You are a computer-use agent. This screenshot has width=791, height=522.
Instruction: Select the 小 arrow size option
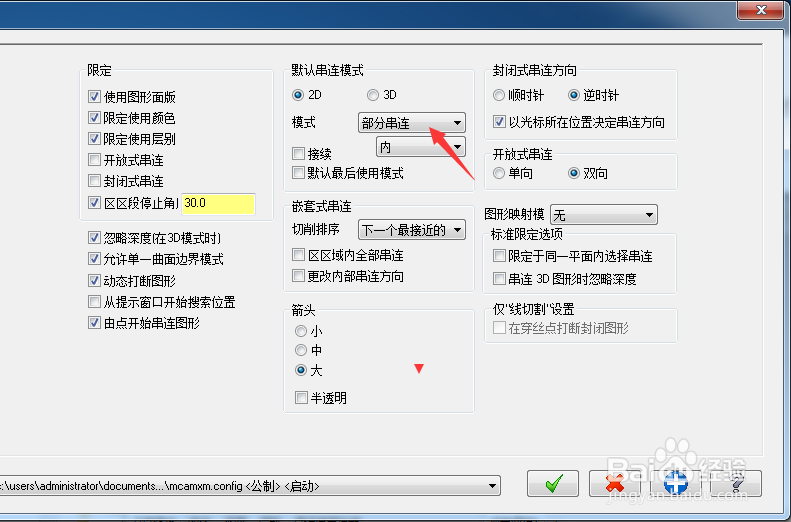[301, 331]
